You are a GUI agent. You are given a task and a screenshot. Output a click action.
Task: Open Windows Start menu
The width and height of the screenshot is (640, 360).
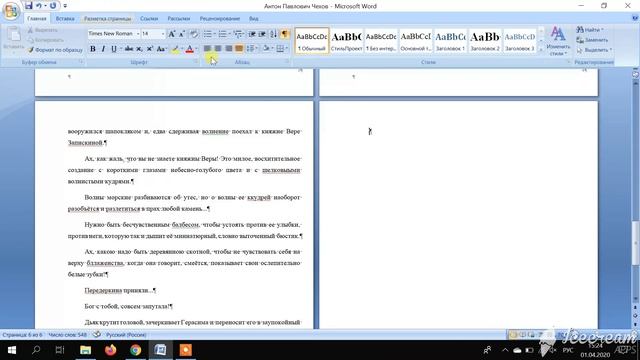click(x=11, y=350)
